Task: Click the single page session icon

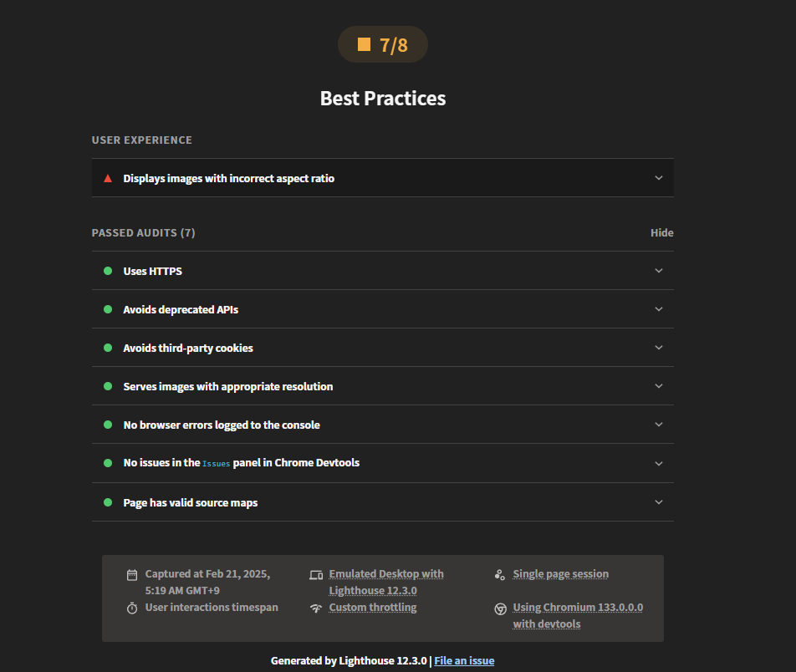Action: click(x=499, y=574)
